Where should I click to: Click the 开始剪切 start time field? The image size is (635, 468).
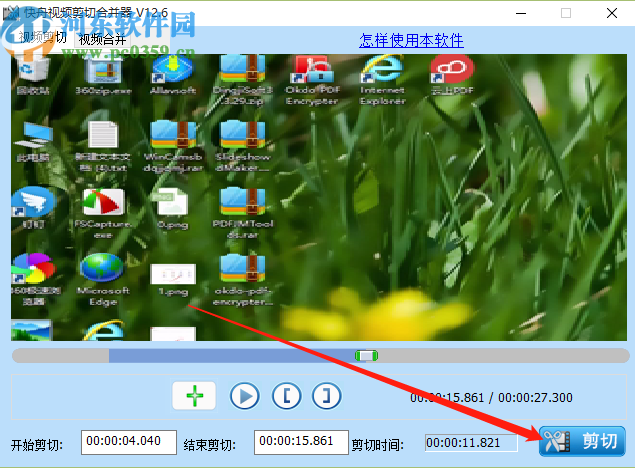point(129,442)
